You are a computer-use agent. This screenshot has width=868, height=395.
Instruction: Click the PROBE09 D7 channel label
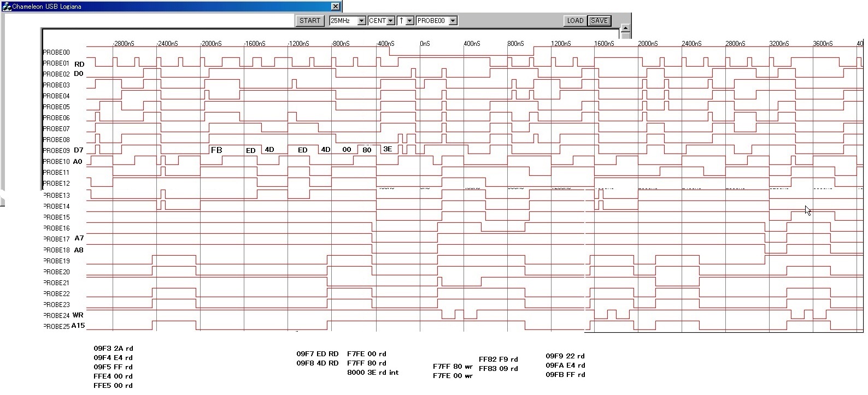coord(63,150)
